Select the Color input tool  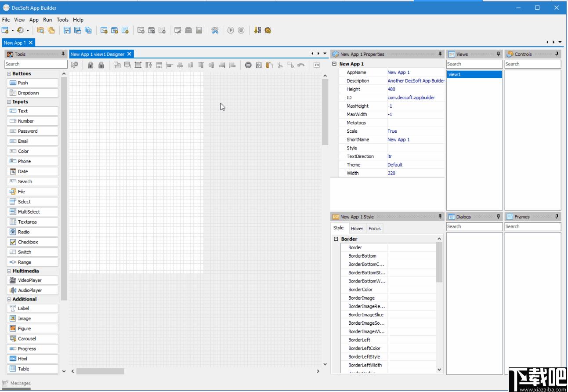(33, 152)
